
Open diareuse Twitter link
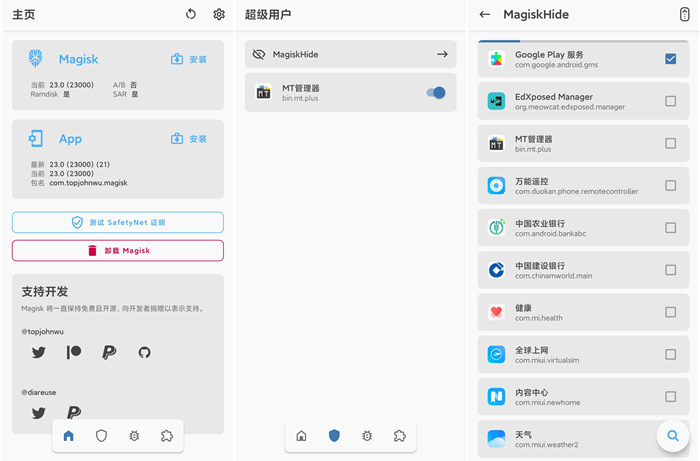click(x=39, y=413)
